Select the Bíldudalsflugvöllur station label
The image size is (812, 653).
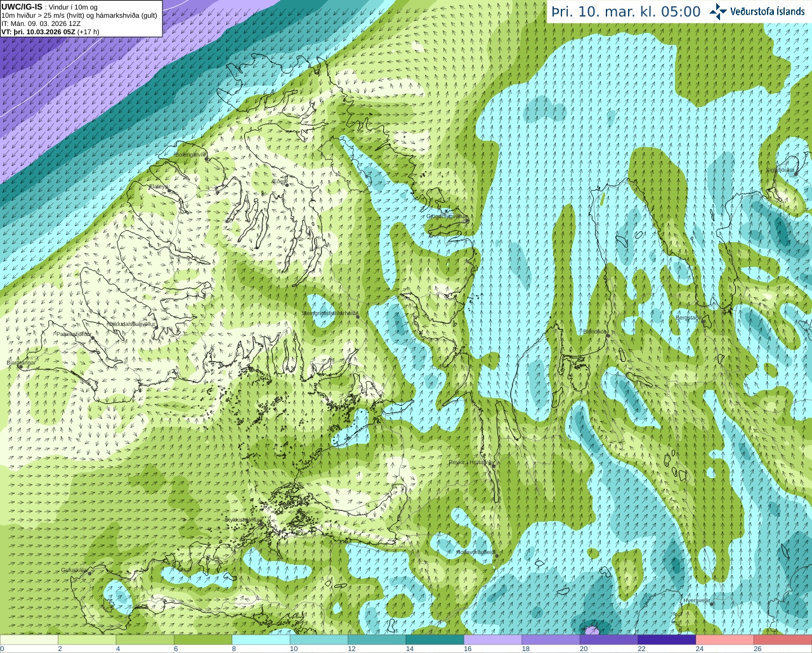coord(132,323)
